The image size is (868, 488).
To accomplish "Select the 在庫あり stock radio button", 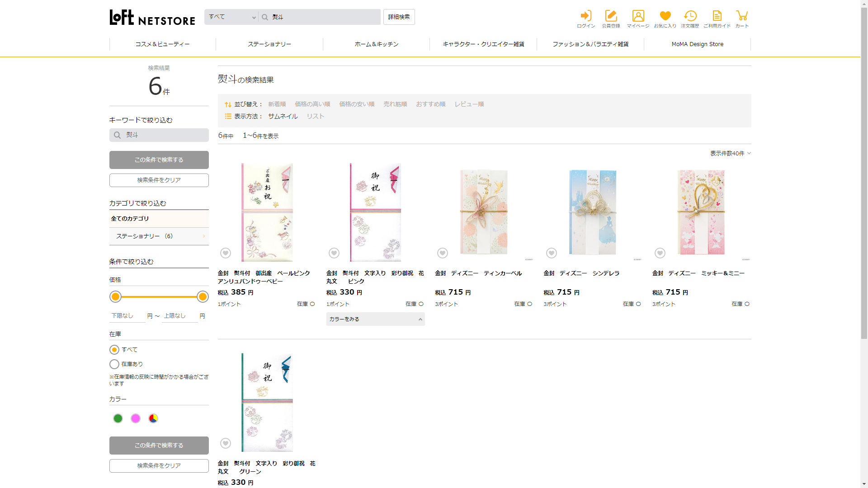I will tap(114, 364).
